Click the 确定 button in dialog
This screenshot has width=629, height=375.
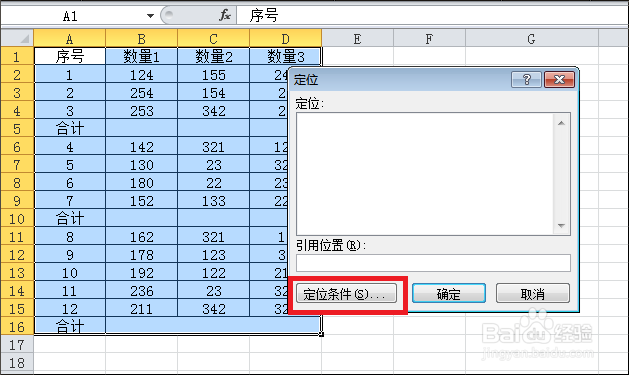[x=448, y=294]
